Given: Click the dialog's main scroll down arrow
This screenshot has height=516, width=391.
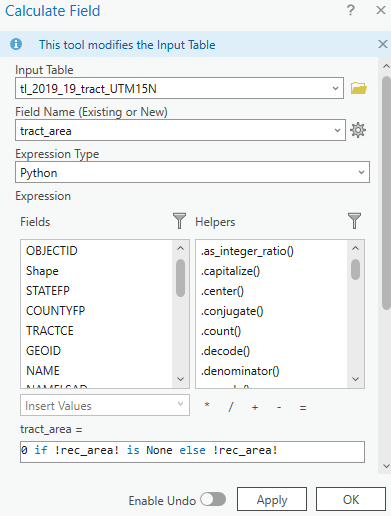Looking at the screenshot, I should click(386, 466).
